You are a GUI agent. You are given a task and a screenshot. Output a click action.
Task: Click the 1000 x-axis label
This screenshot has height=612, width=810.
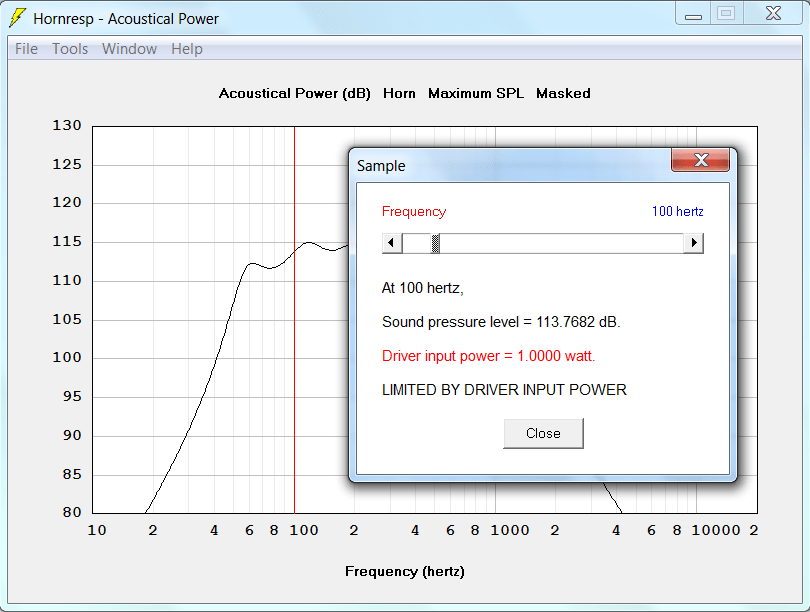[510, 530]
